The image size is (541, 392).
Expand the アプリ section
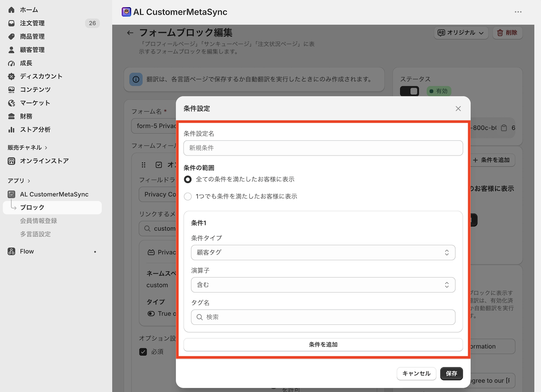[19, 181]
